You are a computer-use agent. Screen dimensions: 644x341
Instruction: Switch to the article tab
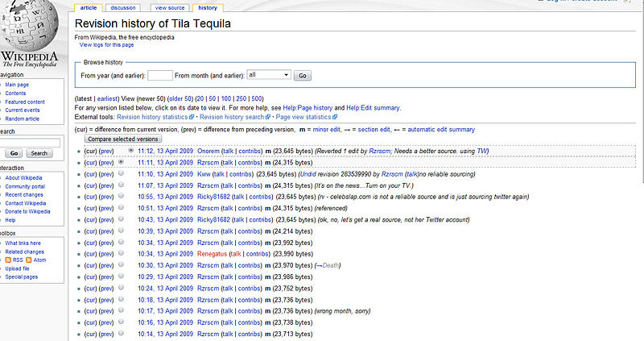coord(88,7)
